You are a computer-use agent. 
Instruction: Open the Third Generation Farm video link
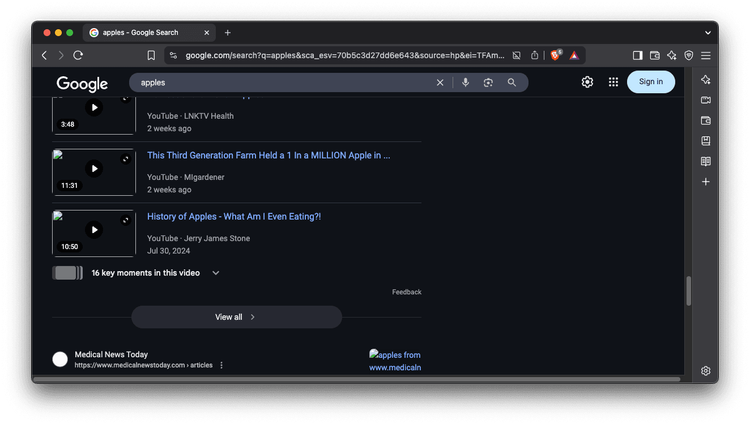tap(268, 155)
